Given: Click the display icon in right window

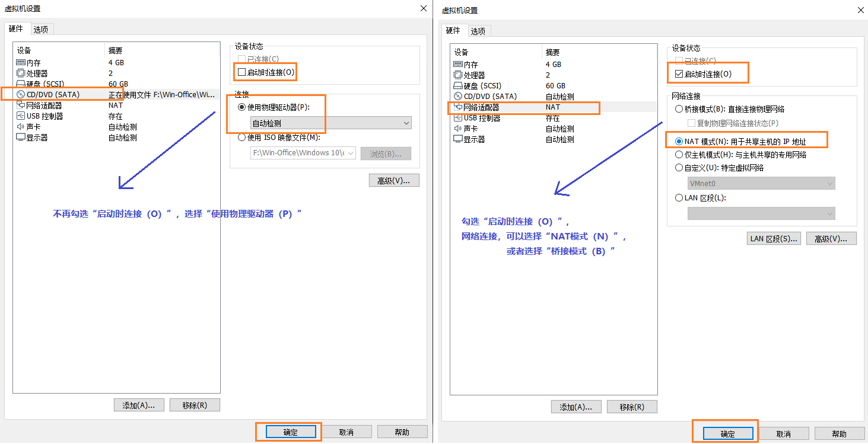Looking at the screenshot, I should click(458, 139).
